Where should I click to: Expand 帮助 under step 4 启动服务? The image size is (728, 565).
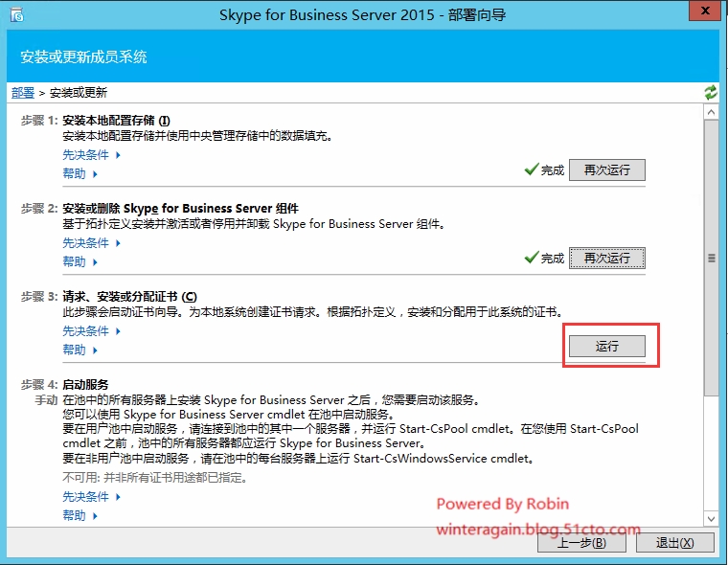coord(80,515)
